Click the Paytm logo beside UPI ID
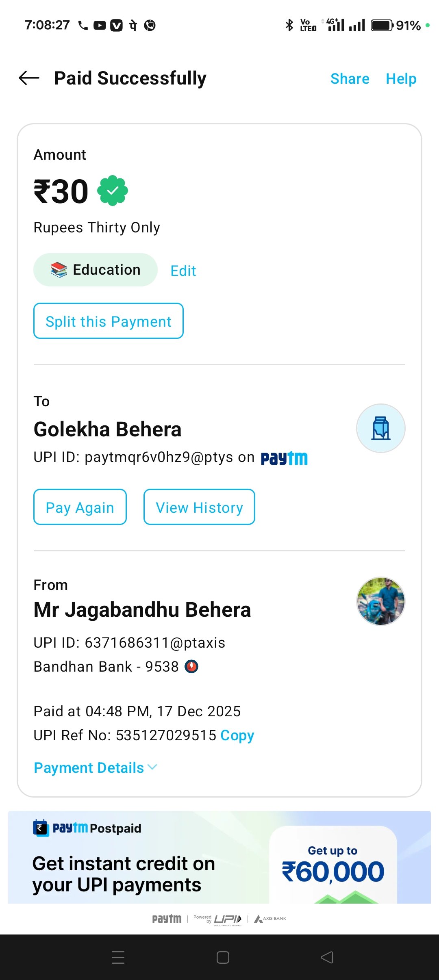The image size is (439, 980). (x=284, y=458)
